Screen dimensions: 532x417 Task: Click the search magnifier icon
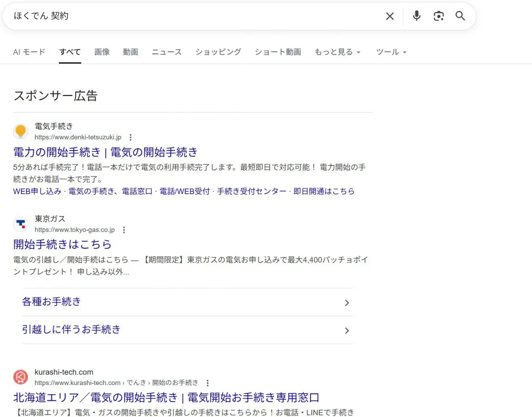(x=460, y=16)
